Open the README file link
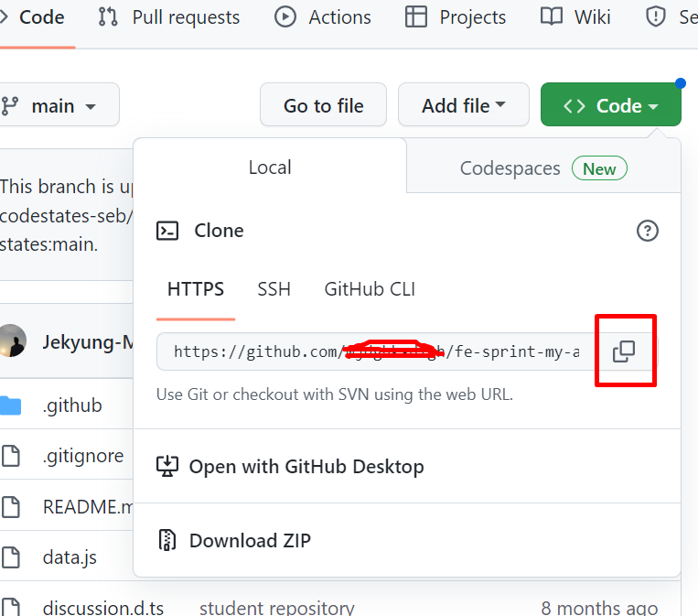 click(88, 507)
